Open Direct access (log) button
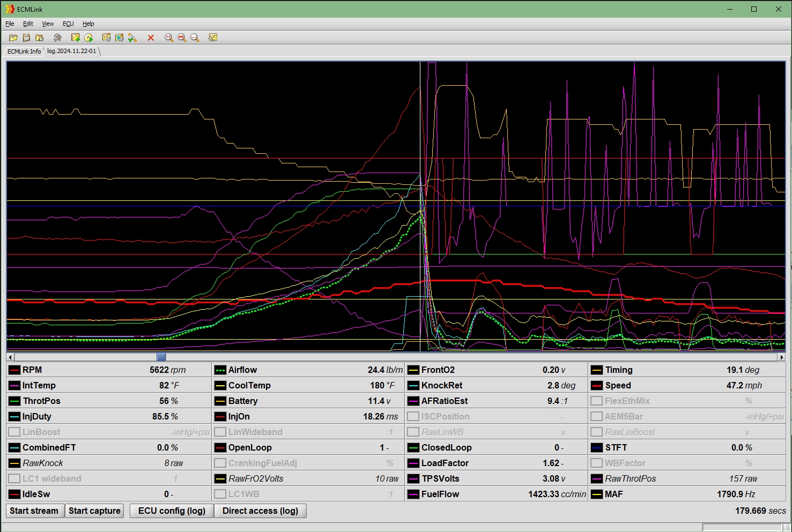Viewport: 792px width, 532px height. point(260,511)
